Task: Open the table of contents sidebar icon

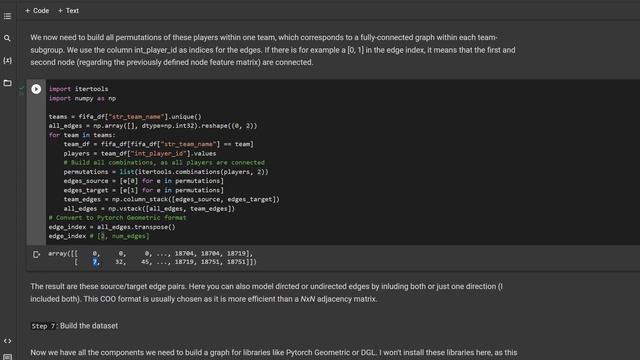Action: 7,16
